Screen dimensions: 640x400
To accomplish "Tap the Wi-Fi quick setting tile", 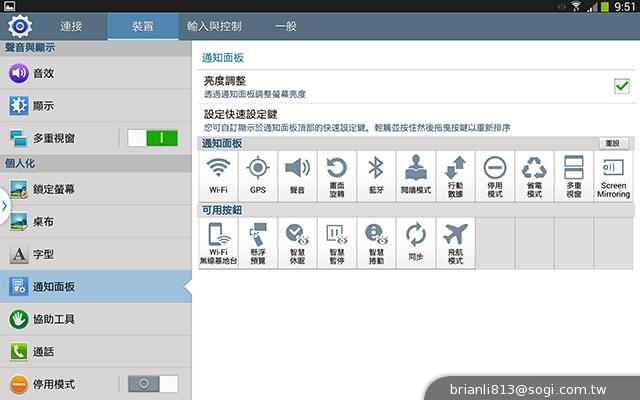I will 218,176.
